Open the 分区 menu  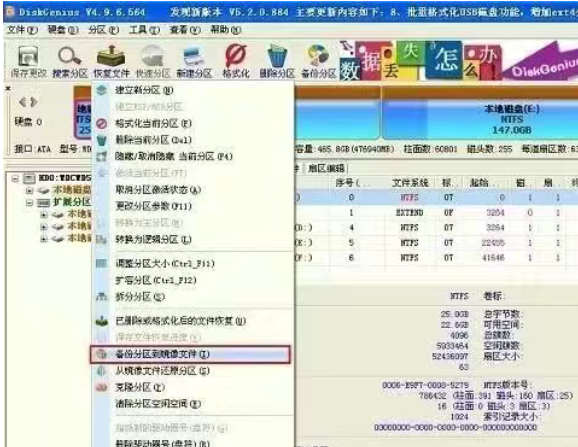click(103, 29)
